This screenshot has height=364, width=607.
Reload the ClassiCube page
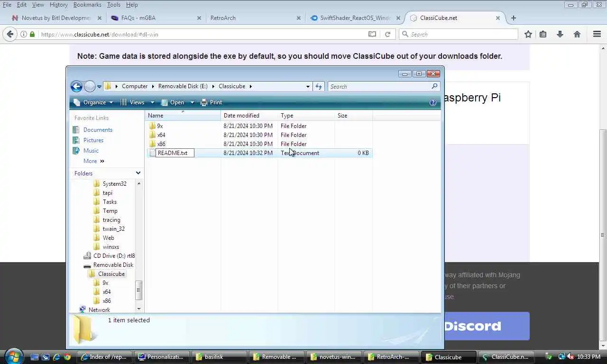387,34
